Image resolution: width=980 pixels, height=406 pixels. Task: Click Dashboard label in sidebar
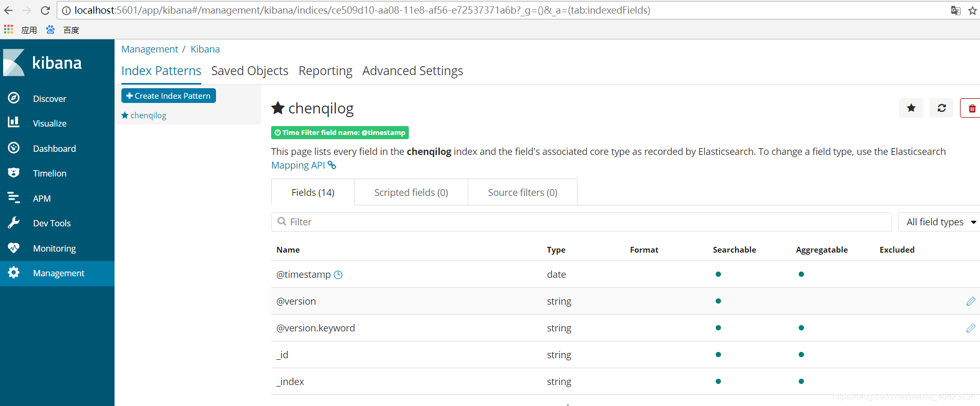(x=54, y=149)
